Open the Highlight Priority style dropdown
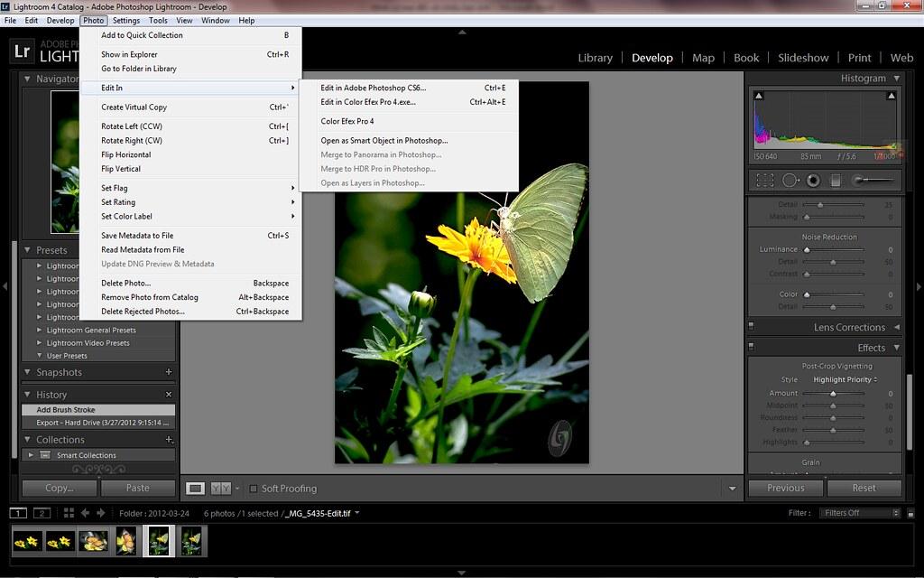 click(845, 380)
